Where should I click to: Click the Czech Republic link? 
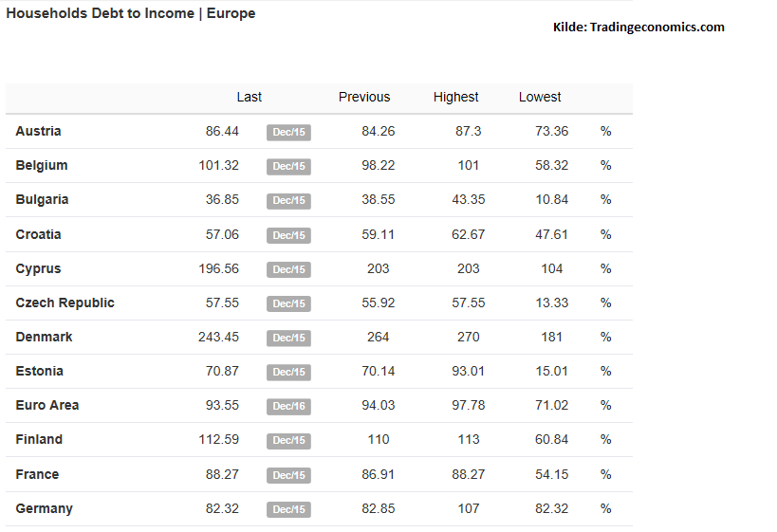click(65, 303)
